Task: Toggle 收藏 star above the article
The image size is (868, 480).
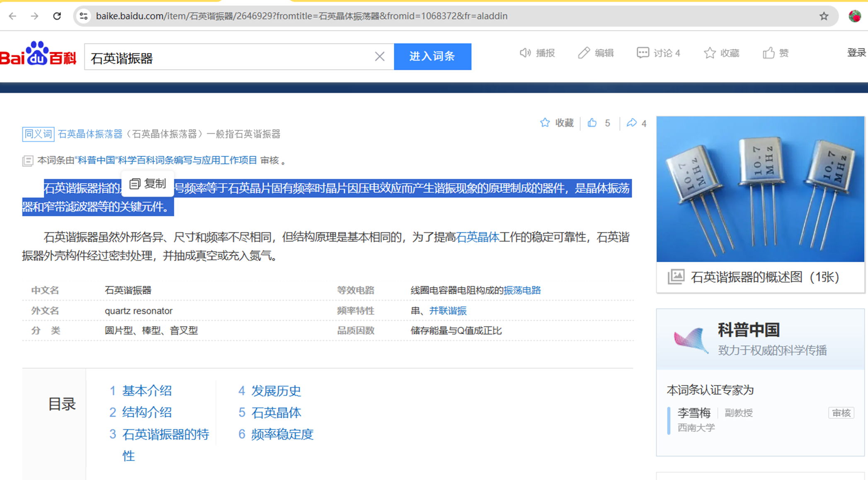Action: 545,123
